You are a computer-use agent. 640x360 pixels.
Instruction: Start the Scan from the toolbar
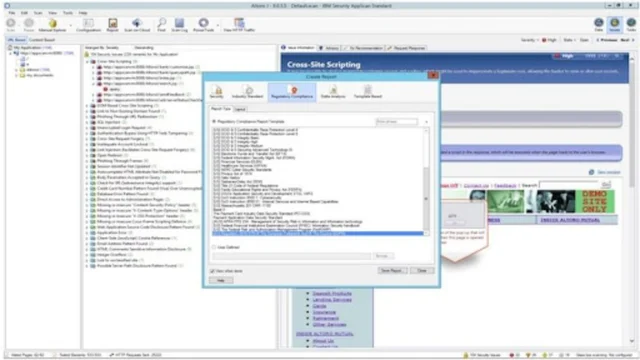[x=11, y=24]
